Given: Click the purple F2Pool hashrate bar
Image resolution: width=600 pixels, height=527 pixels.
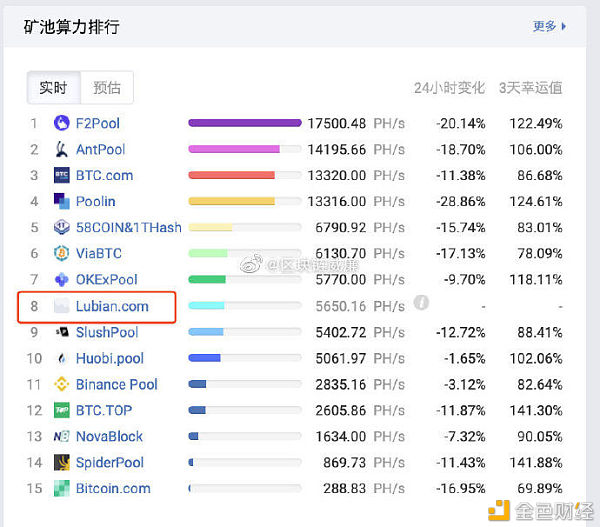Looking at the screenshot, I should (245, 123).
